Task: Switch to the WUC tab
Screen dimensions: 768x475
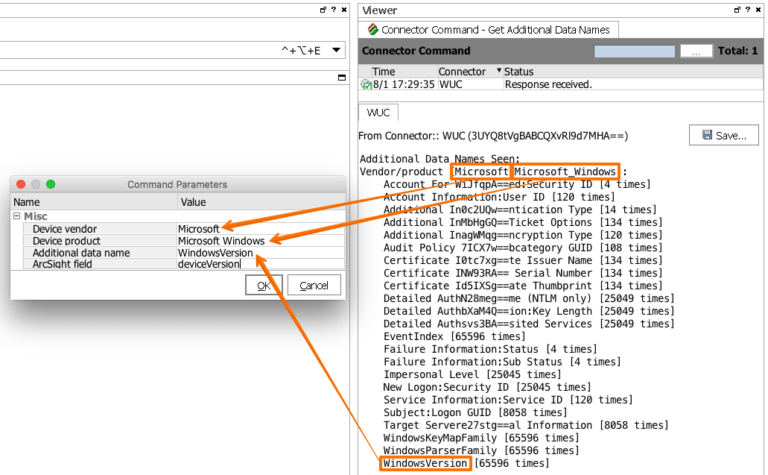Action: pyautogui.click(x=378, y=113)
